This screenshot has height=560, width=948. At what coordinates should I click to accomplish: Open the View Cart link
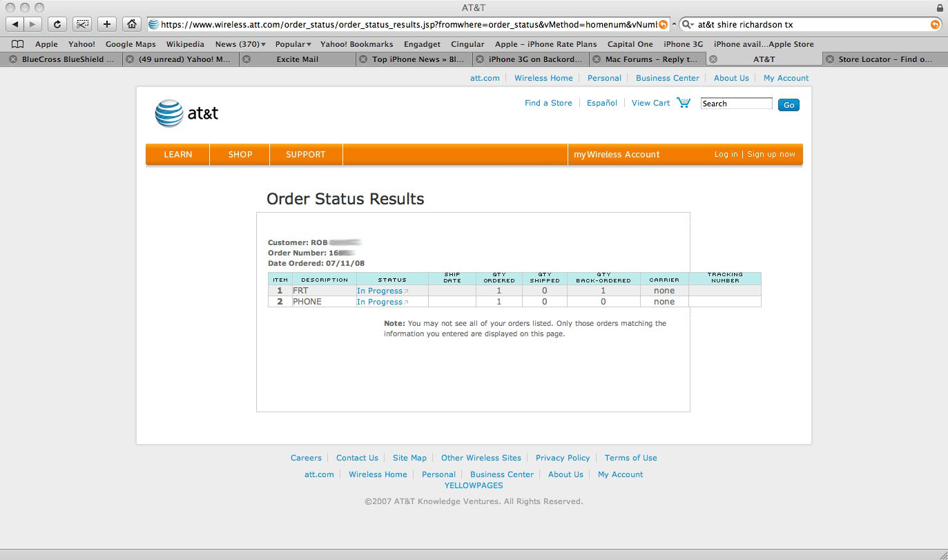(650, 103)
